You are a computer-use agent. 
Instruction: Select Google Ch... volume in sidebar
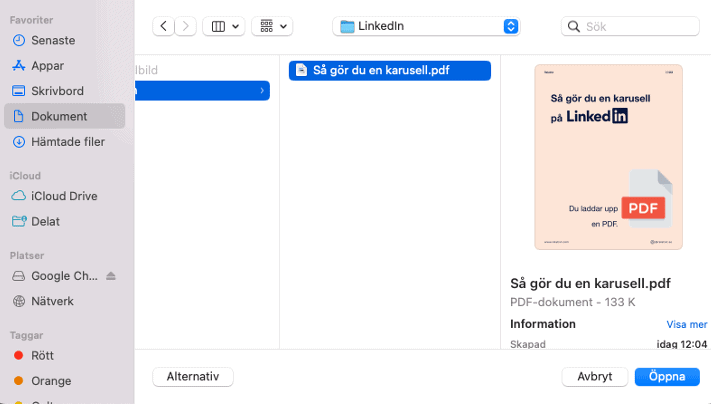(x=64, y=276)
